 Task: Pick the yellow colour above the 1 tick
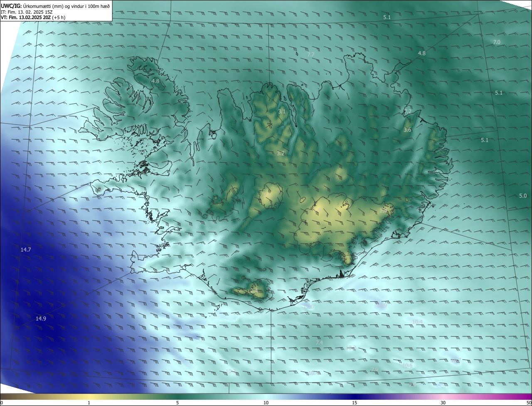pos(89,396)
